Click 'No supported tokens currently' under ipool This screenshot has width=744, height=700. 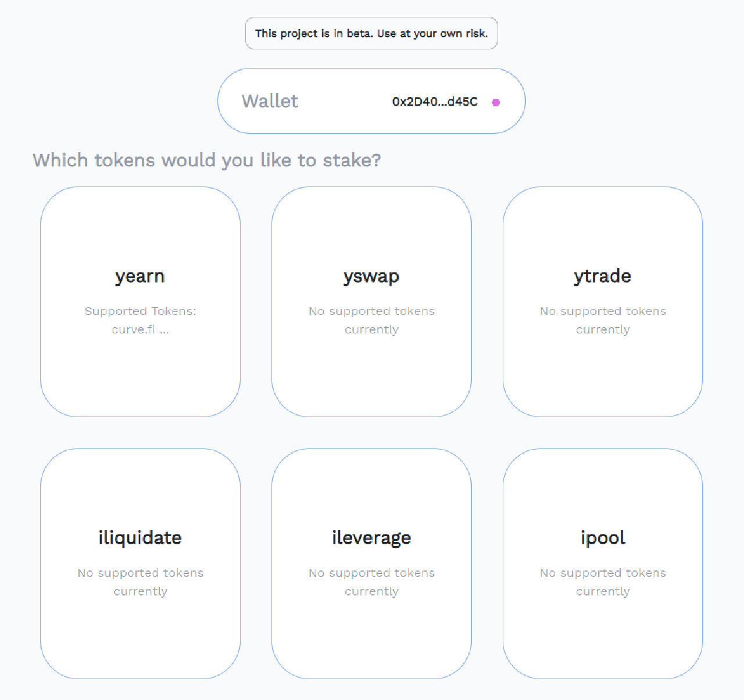pyautogui.click(x=603, y=581)
